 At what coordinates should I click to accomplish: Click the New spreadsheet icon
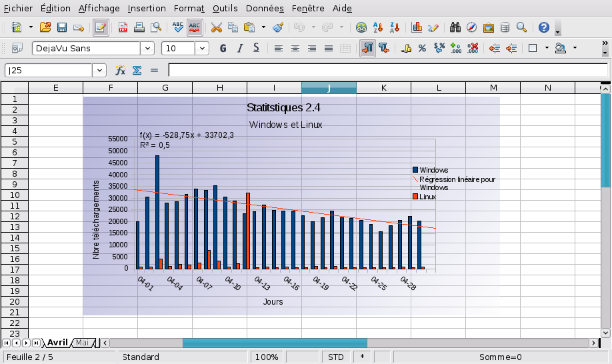click(17, 27)
